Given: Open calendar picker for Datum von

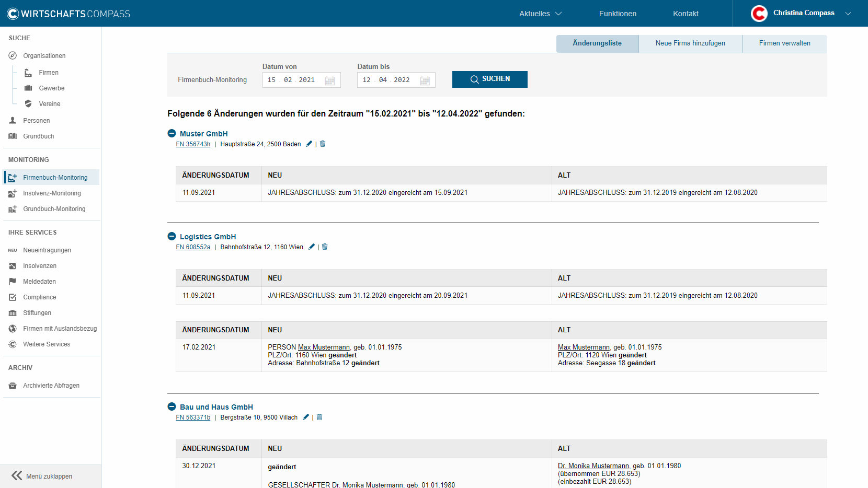Looking at the screenshot, I should click(x=330, y=80).
